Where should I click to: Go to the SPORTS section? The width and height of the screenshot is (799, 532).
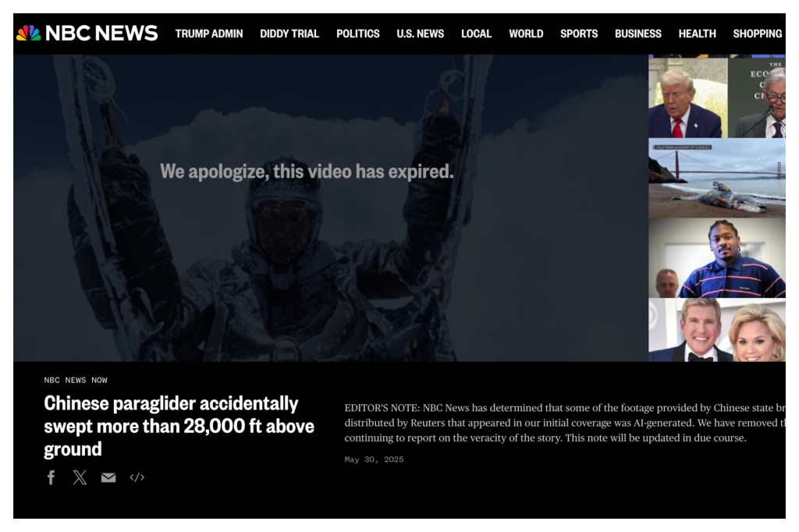click(x=579, y=34)
